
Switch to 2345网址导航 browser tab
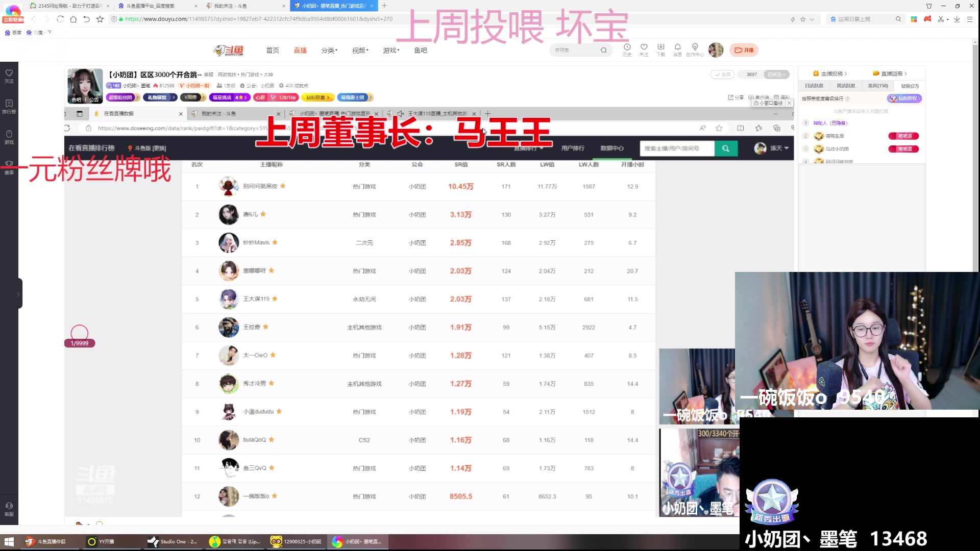[x=69, y=6]
